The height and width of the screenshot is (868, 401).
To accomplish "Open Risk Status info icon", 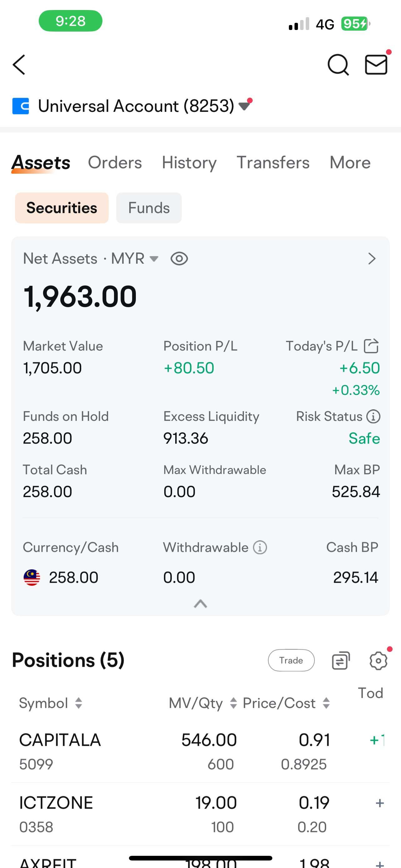I will click(373, 417).
